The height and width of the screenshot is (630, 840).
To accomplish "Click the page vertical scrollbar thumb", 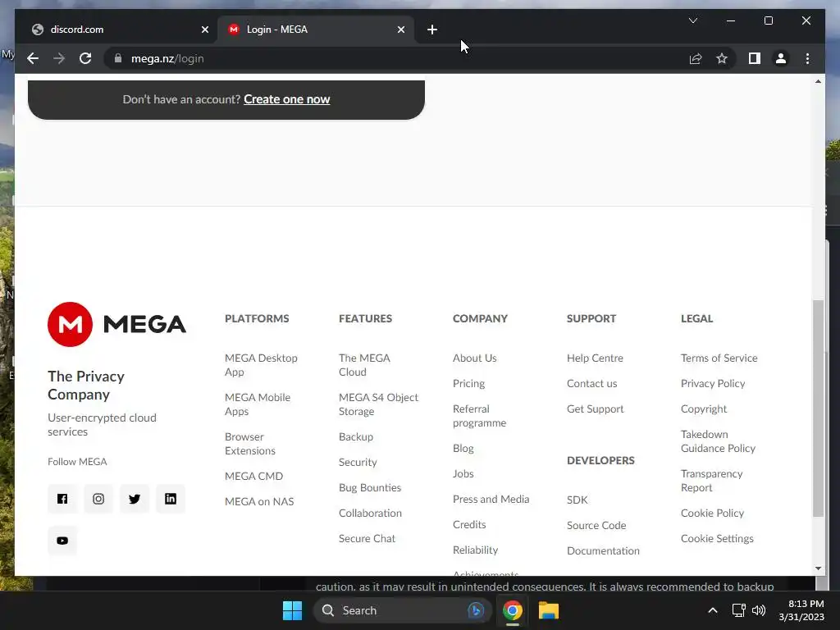I will [818, 409].
